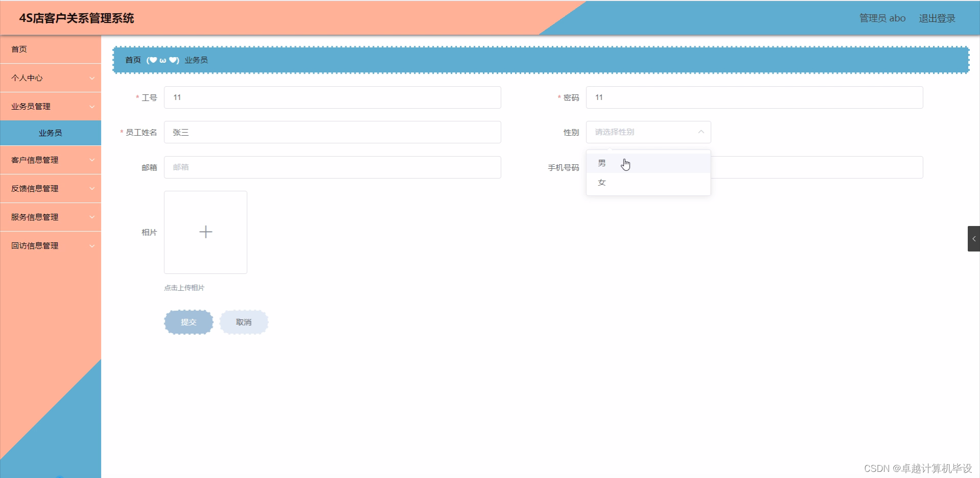
Task: Click the plus icon to upload photo
Action: (x=206, y=232)
